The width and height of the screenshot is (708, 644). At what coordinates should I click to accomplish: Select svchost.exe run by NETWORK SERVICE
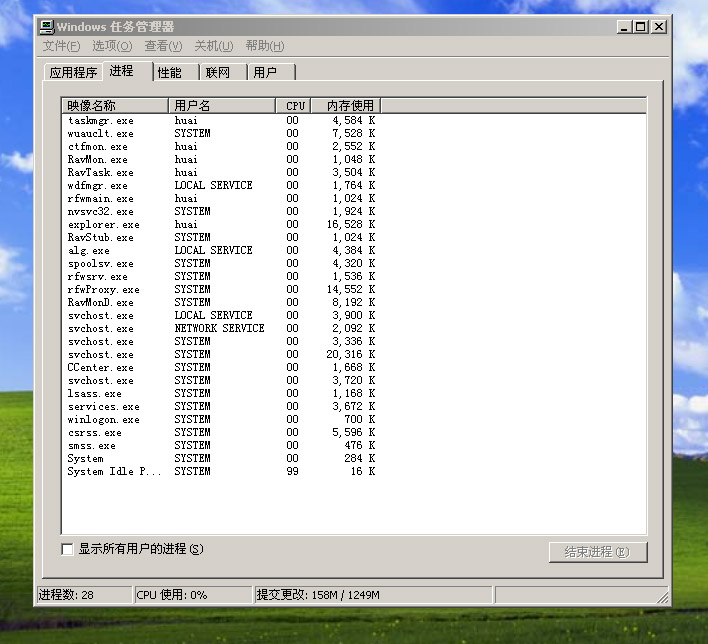pyautogui.click(x=221, y=329)
